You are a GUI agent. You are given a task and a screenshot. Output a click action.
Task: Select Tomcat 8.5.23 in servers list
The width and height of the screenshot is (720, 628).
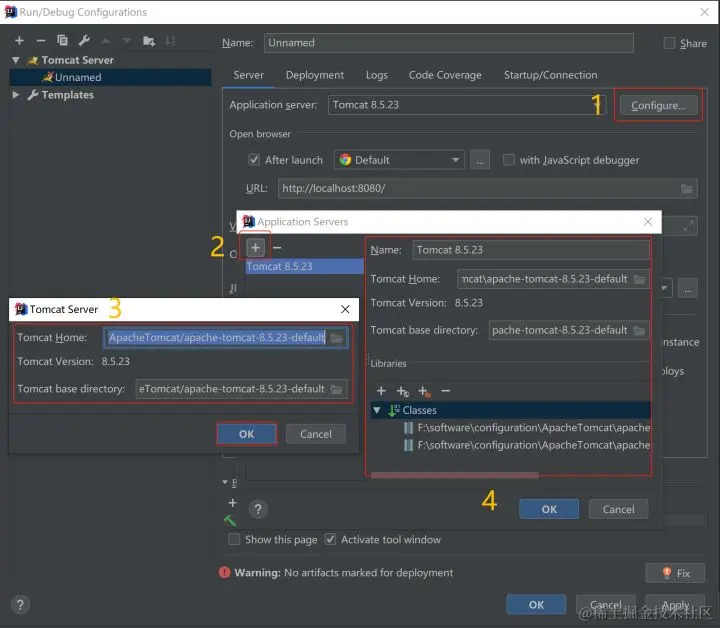pos(304,266)
